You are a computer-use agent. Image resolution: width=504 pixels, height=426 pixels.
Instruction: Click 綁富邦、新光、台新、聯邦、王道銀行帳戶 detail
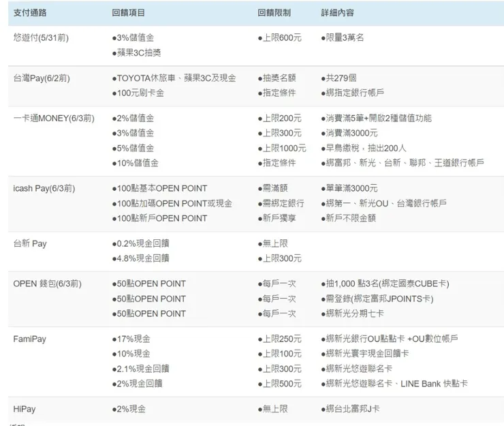(403, 163)
